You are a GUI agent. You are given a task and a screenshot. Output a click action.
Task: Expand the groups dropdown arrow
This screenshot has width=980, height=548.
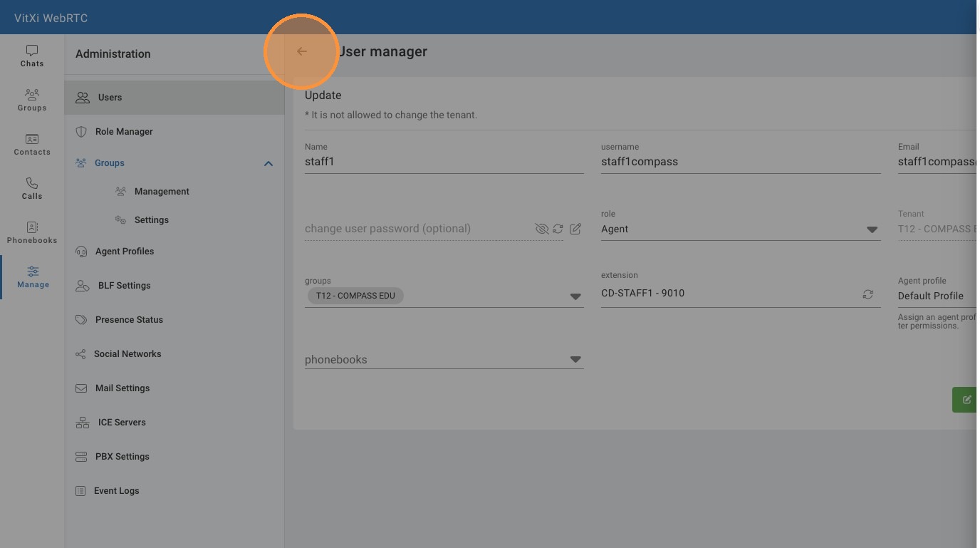point(575,296)
